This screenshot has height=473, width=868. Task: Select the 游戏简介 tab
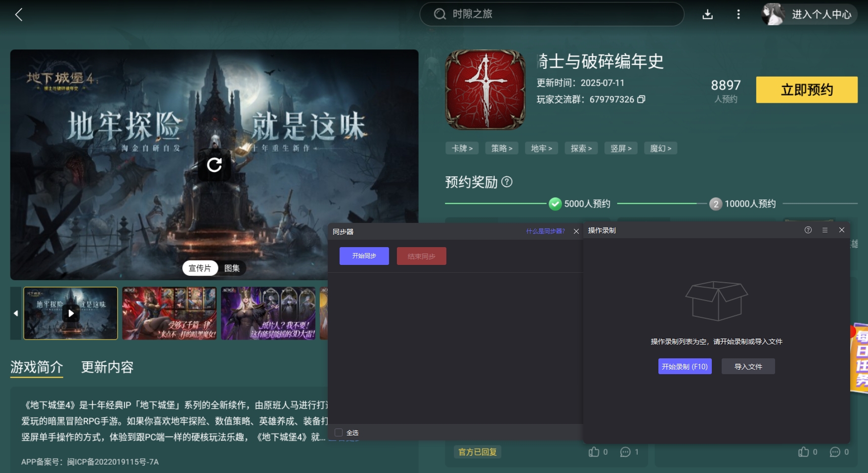click(37, 367)
